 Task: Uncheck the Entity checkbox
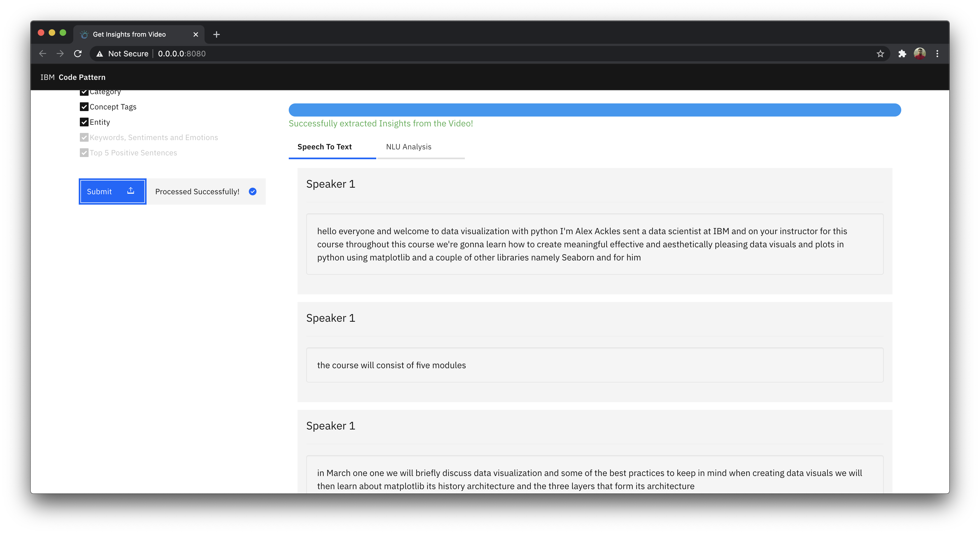(x=84, y=122)
